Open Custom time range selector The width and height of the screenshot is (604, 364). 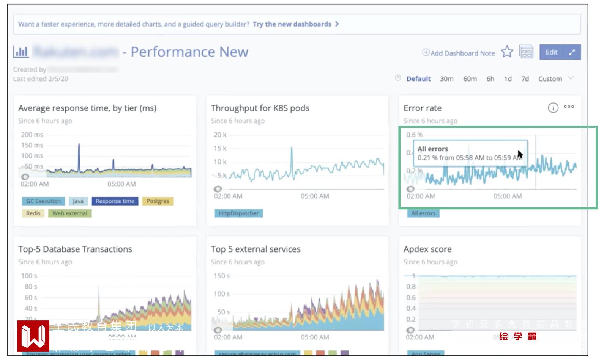[550, 79]
